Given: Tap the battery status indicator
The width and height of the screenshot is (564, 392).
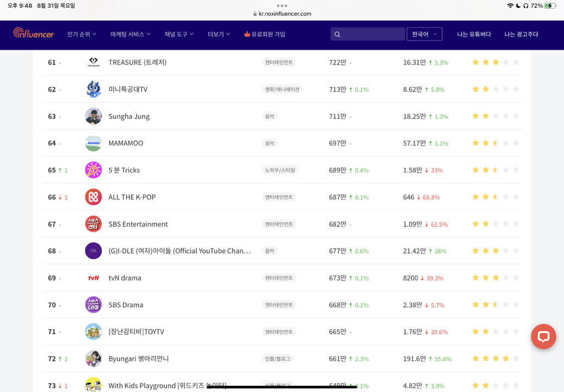Looking at the screenshot, I should click(550, 6).
